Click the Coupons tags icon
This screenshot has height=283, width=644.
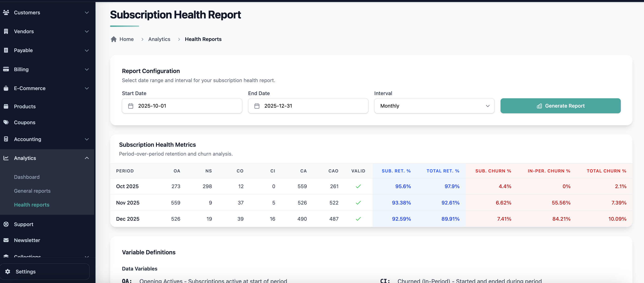pos(6,122)
